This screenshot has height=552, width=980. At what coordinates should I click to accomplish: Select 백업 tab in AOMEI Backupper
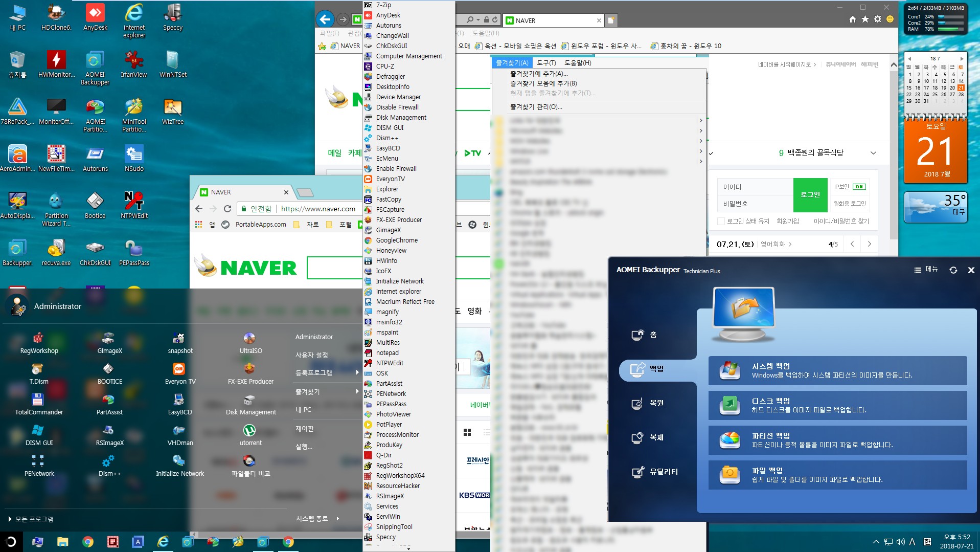point(657,369)
